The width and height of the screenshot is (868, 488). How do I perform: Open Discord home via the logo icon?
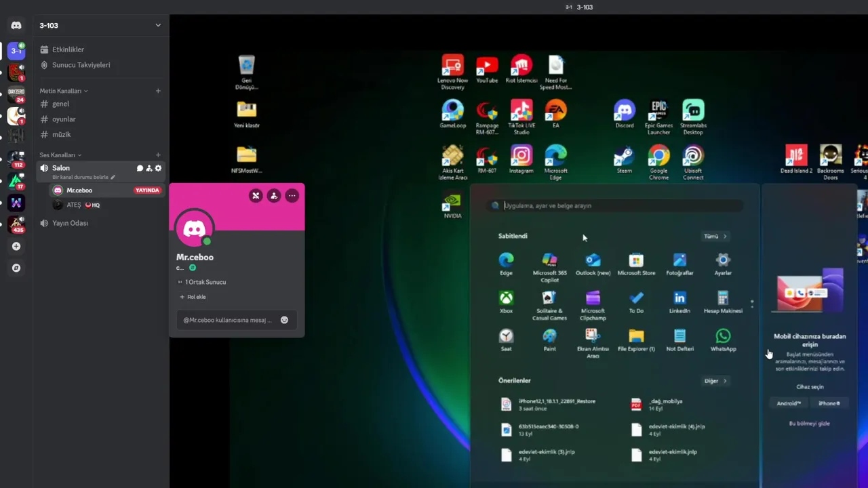click(x=16, y=26)
